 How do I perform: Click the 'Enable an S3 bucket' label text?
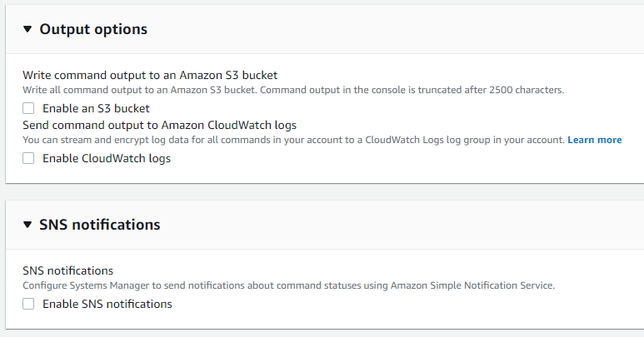(96, 108)
